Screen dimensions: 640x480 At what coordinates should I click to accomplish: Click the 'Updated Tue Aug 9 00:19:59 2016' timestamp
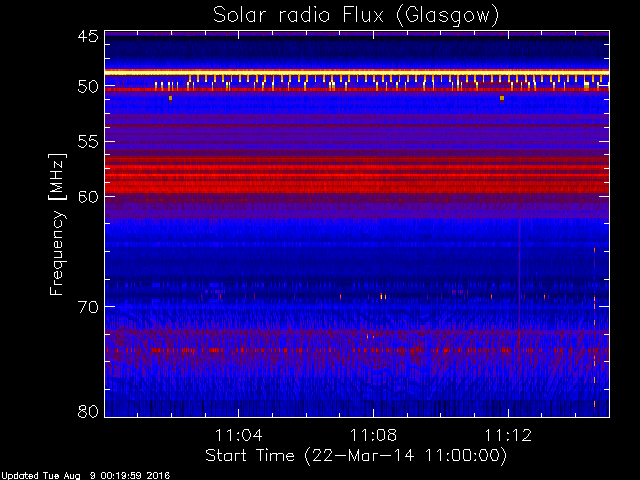[85, 476]
